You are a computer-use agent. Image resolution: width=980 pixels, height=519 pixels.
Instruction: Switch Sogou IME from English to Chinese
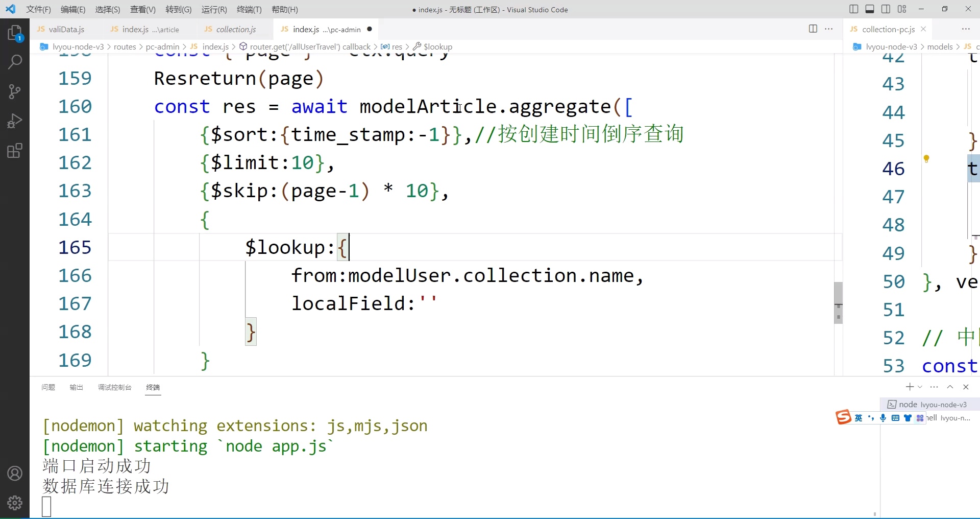(x=857, y=418)
